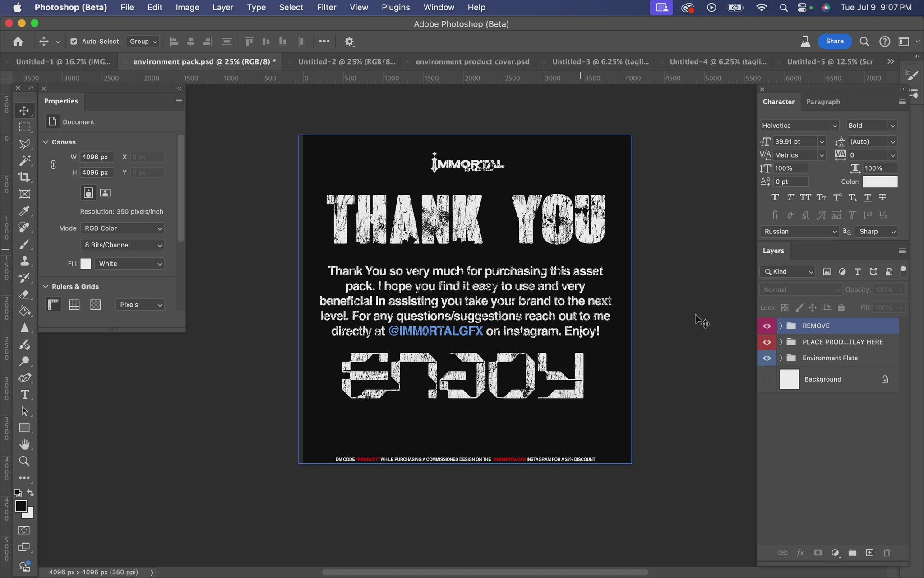The height and width of the screenshot is (578, 924).
Task: Collapse the Canvas section
Action: (46, 142)
